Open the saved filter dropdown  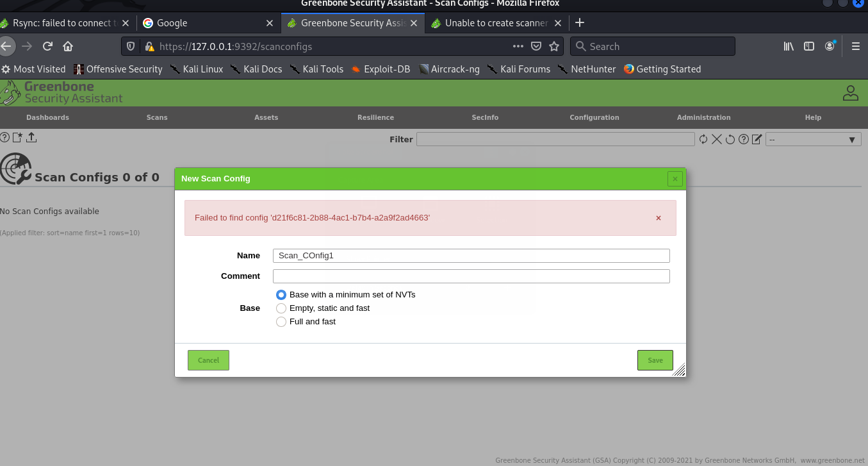coord(814,139)
